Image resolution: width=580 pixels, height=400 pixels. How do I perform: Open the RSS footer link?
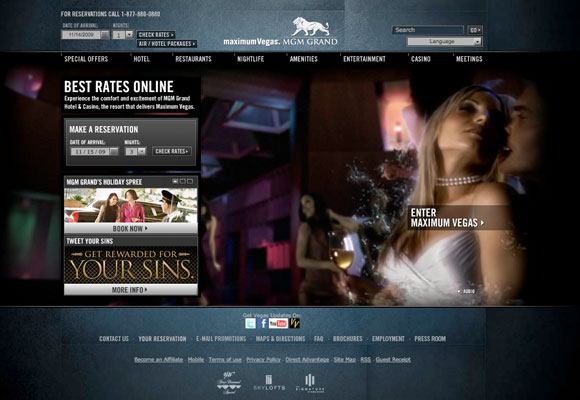pyautogui.click(x=365, y=359)
